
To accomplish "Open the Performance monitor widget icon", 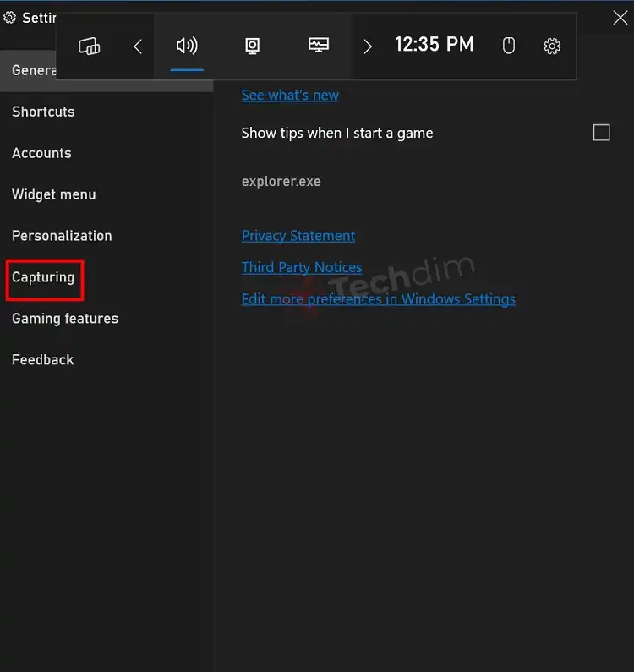I will click(x=319, y=46).
